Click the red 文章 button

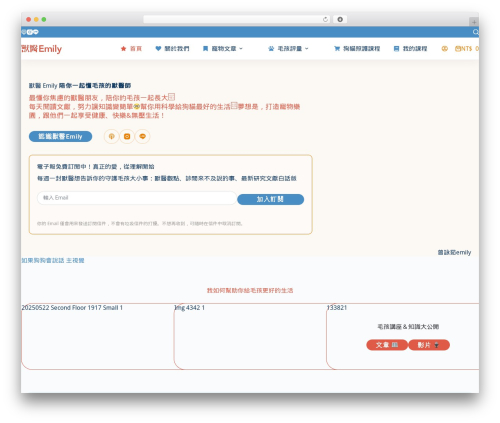pos(387,345)
